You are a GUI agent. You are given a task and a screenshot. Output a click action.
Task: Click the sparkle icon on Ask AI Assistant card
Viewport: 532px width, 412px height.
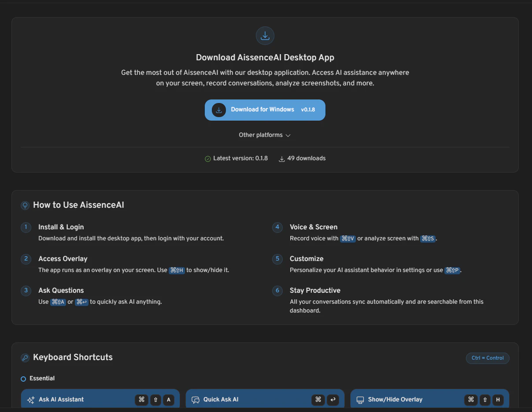tap(30, 400)
